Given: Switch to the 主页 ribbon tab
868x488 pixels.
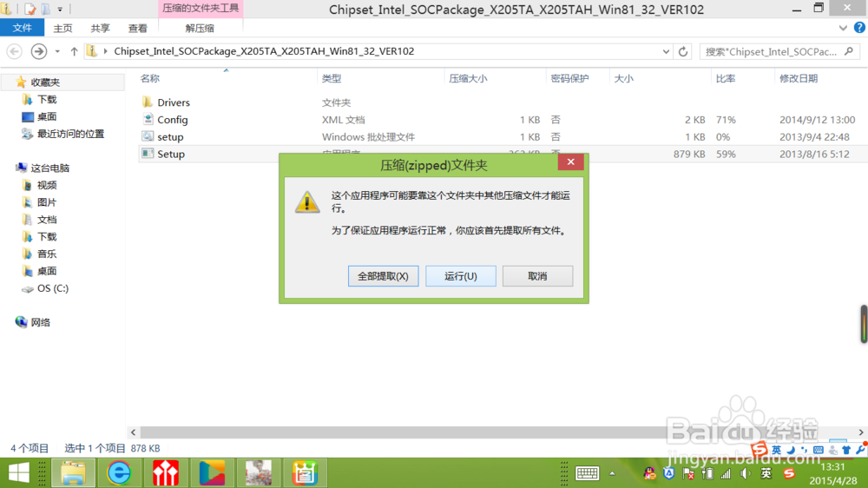Looking at the screenshot, I should [x=62, y=29].
